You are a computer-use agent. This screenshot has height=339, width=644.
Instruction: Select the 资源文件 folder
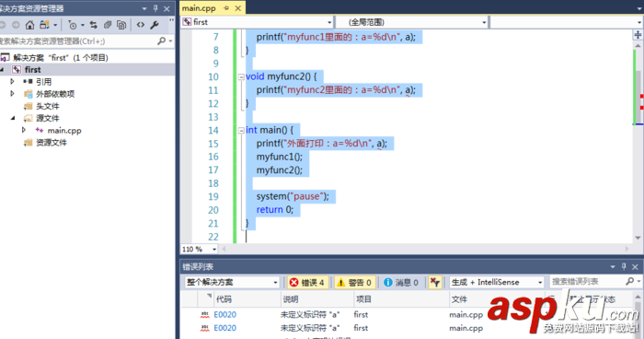click(52, 143)
